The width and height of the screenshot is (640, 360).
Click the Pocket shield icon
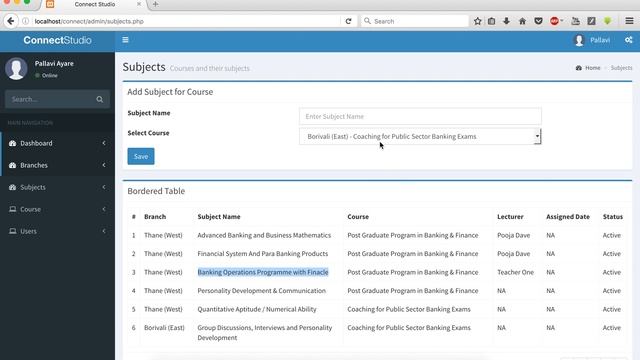click(538, 21)
